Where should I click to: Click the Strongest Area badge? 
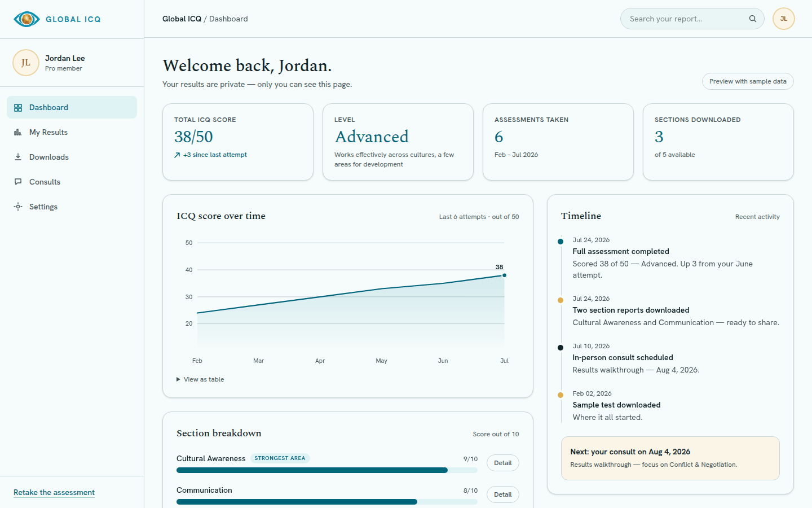click(280, 458)
